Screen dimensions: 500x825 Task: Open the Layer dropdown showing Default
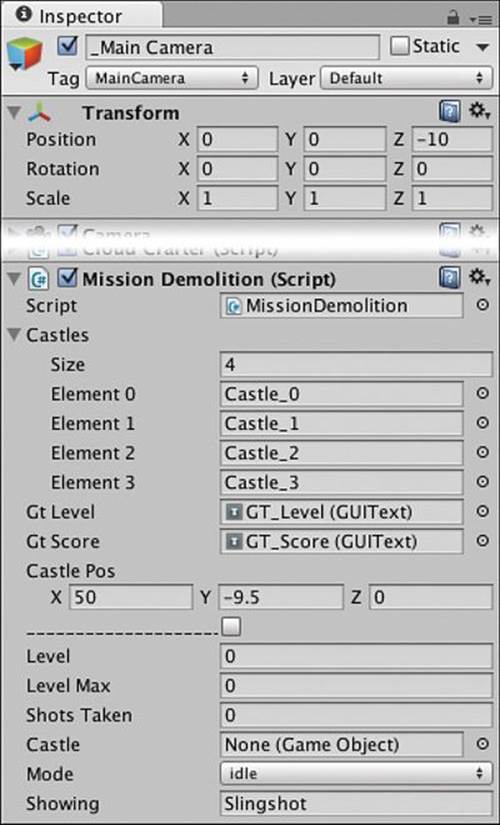[406, 78]
